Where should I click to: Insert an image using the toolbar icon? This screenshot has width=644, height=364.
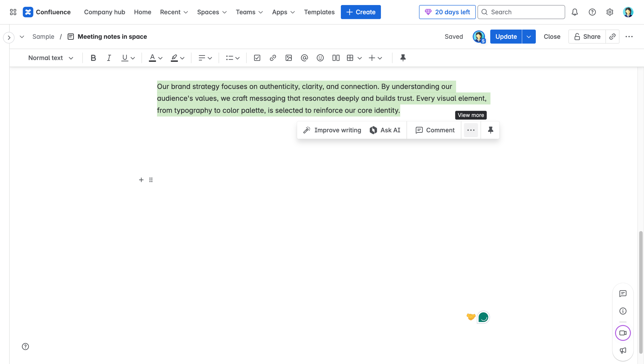click(x=289, y=58)
